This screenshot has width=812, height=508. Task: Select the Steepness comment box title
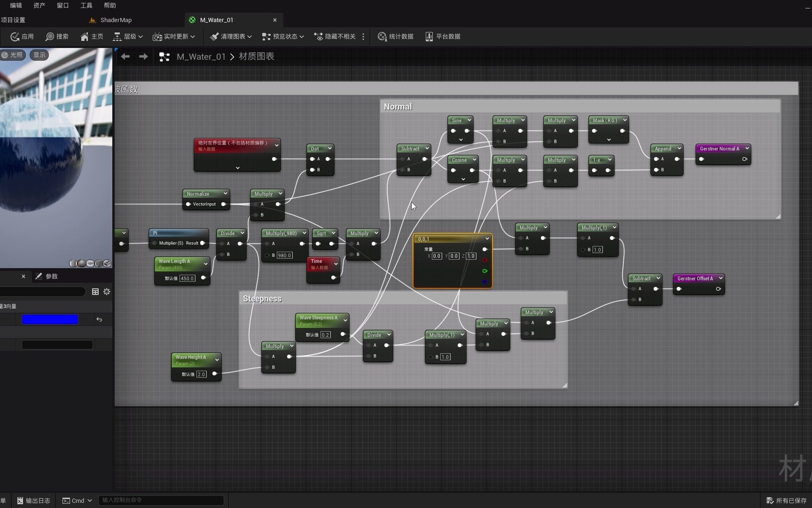tap(262, 299)
